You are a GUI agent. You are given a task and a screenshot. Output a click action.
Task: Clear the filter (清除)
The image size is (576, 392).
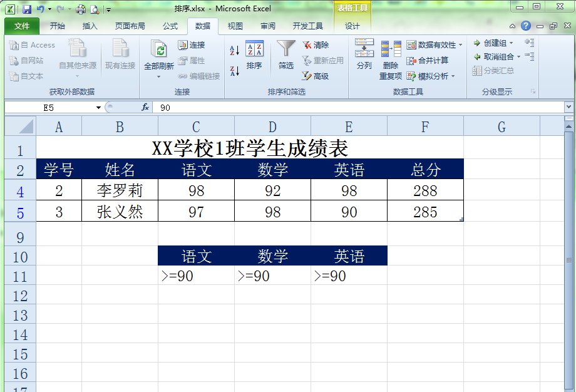(316, 45)
